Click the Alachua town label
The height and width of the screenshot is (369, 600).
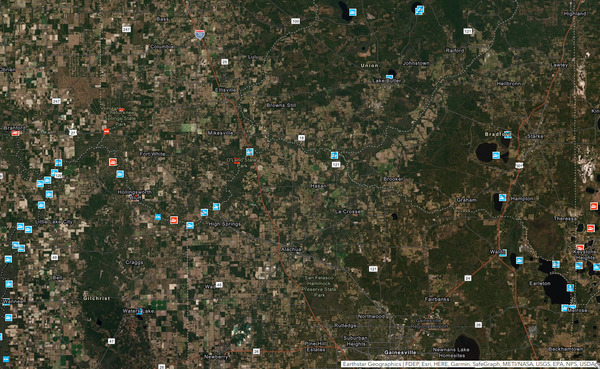pos(291,249)
